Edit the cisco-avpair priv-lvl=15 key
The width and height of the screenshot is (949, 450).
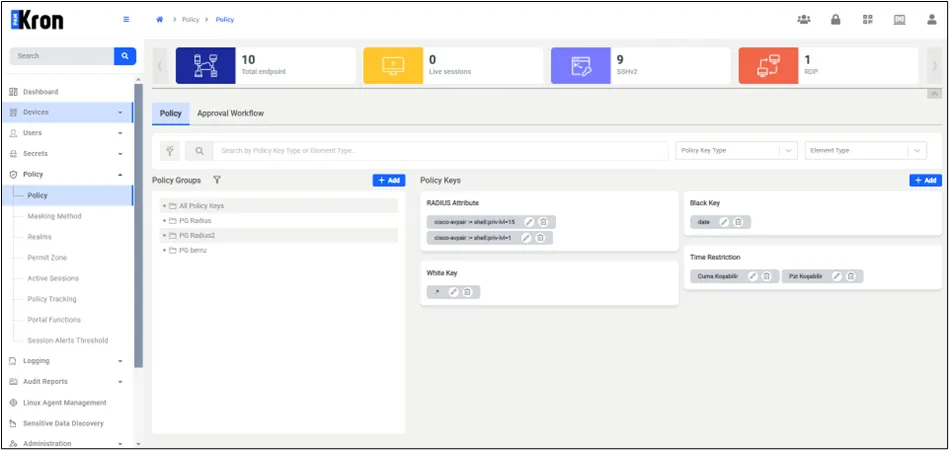[x=528, y=222]
